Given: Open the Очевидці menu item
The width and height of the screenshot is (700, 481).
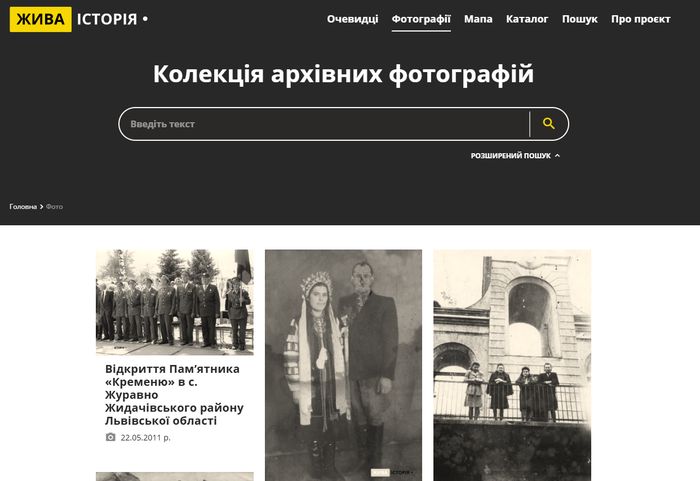Looking at the screenshot, I should coord(352,19).
